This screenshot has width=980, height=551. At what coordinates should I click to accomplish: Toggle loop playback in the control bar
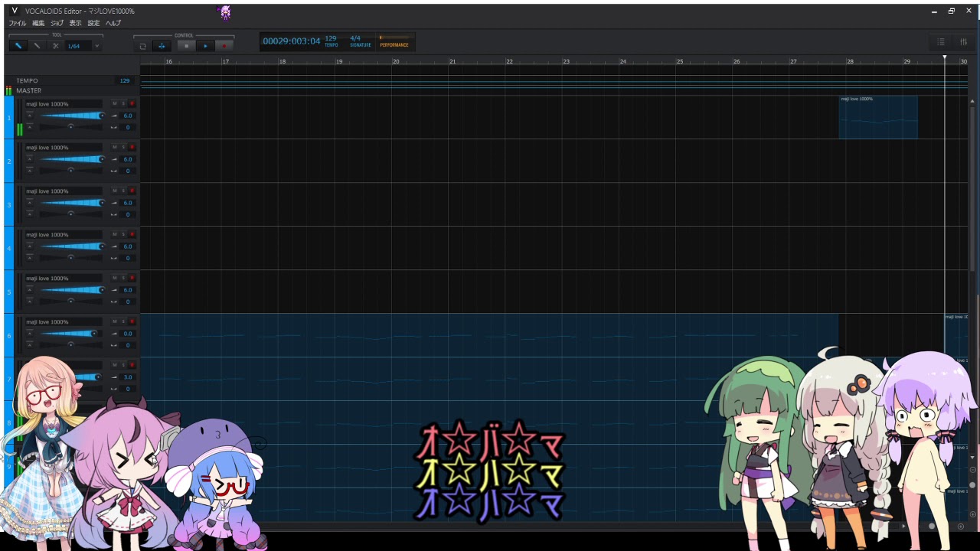click(142, 46)
